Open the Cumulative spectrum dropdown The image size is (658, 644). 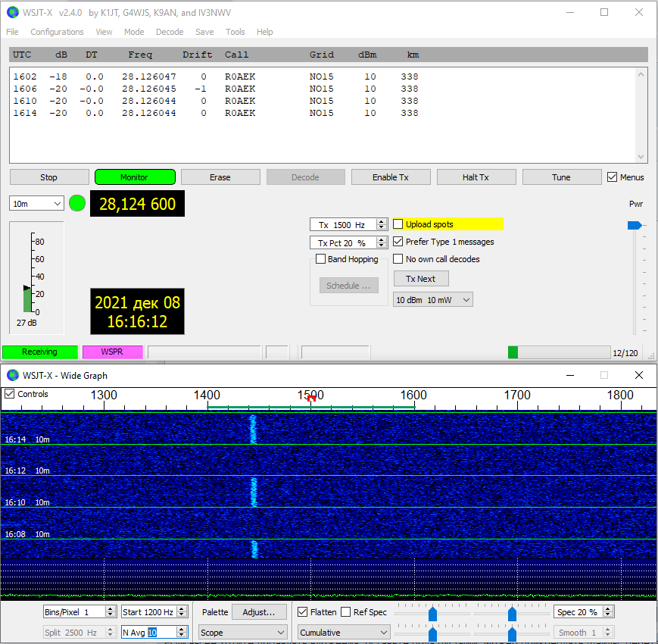coord(344,632)
